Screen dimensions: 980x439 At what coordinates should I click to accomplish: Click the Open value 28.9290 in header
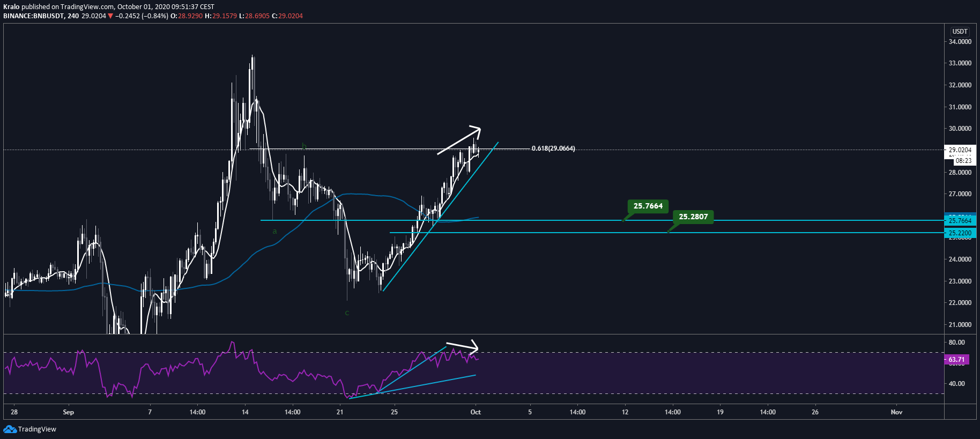pos(190,16)
